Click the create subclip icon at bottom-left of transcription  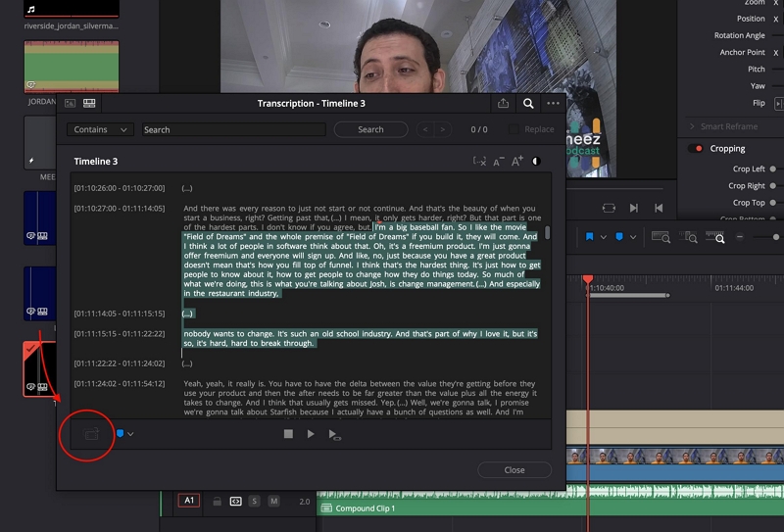point(91,434)
